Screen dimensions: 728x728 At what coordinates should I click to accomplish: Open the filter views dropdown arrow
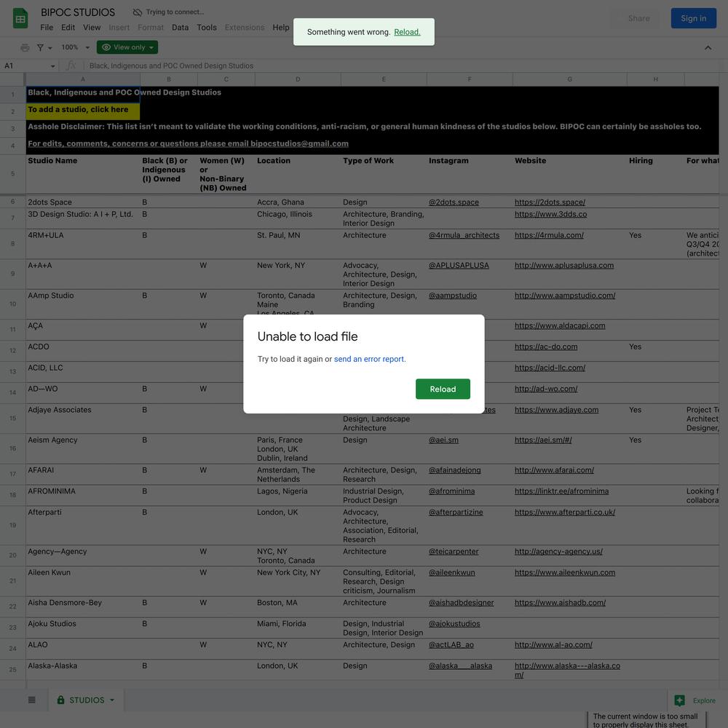click(50, 48)
